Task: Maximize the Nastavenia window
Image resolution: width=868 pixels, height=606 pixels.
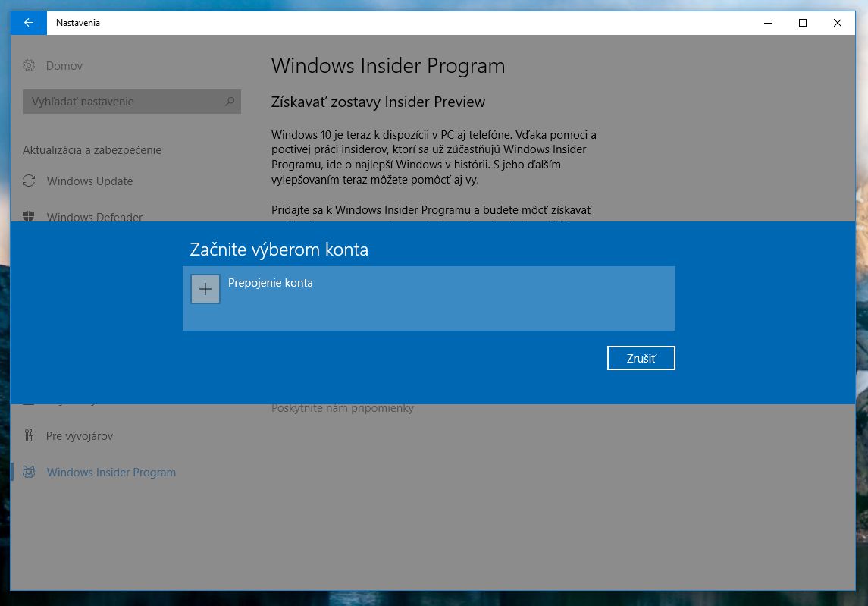Action: click(x=803, y=23)
